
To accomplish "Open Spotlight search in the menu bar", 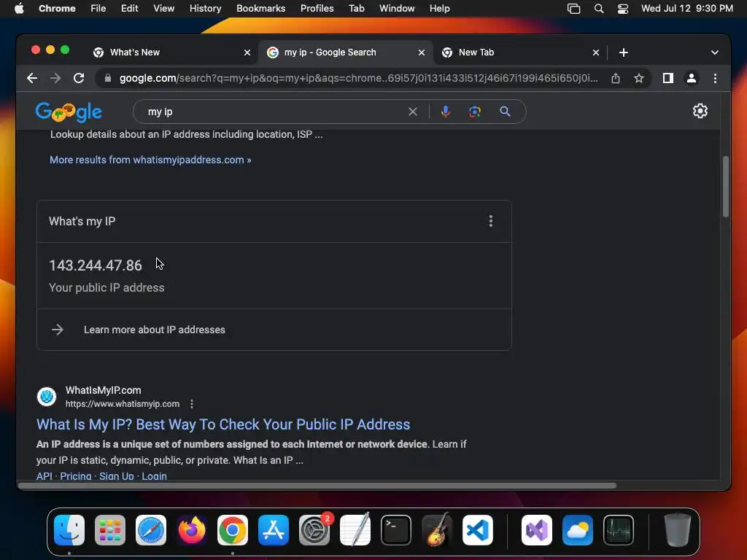I will click(x=599, y=9).
